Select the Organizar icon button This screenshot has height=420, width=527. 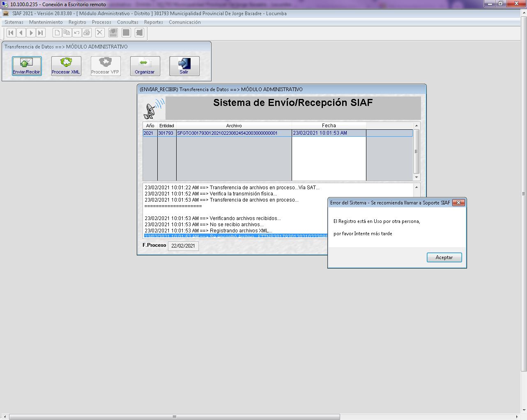pos(145,66)
